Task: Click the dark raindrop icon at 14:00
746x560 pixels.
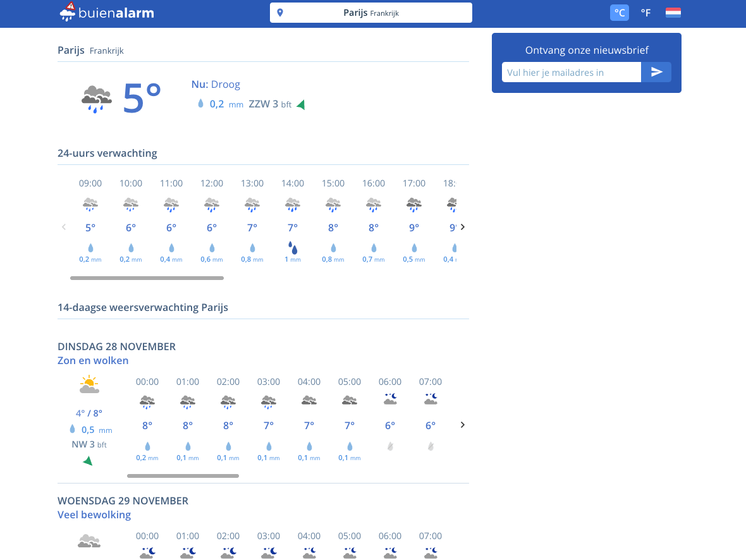Action: (293, 248)
